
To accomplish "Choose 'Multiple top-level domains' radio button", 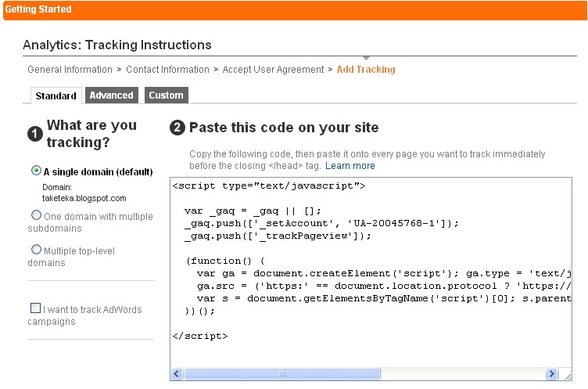I will coord(36,250).
